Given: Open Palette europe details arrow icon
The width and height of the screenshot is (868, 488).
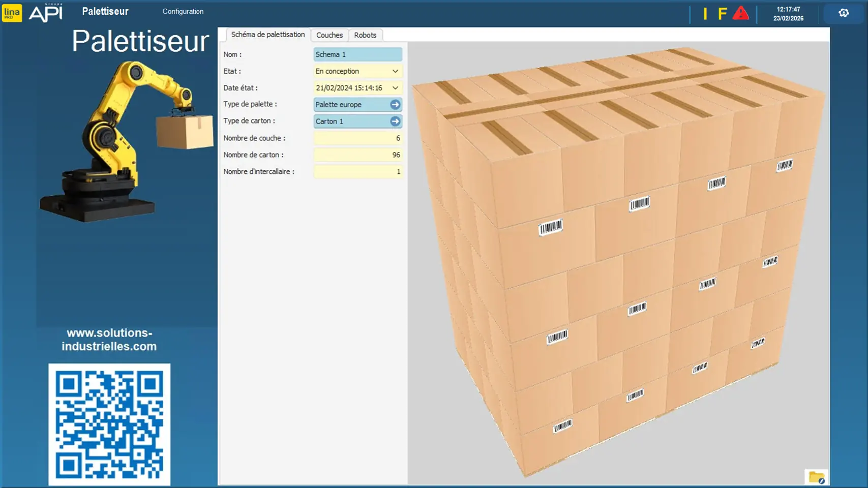Looking at the screenshot, I should (395, 105).
